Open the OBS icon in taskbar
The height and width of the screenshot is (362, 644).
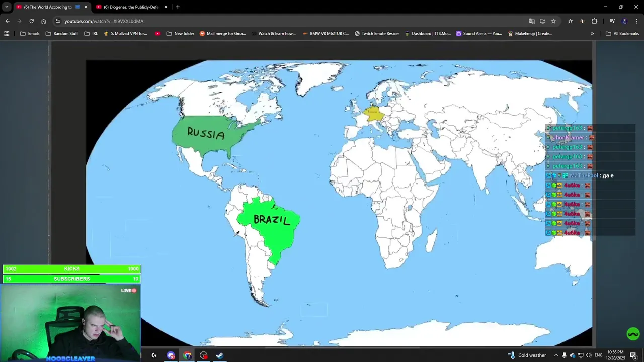click(x=203, y=355)
